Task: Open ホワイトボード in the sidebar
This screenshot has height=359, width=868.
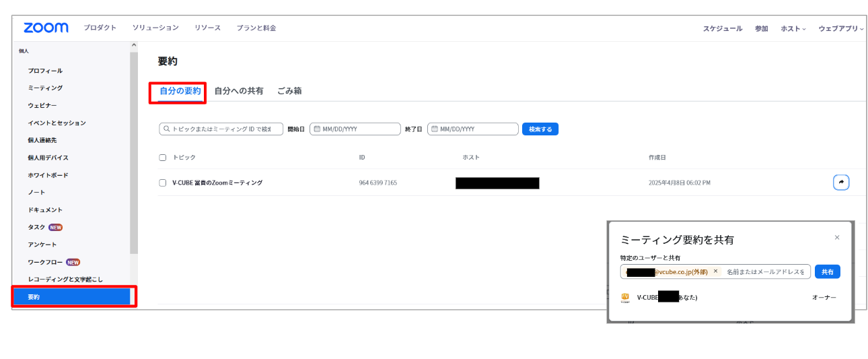Action: [48, 175]
